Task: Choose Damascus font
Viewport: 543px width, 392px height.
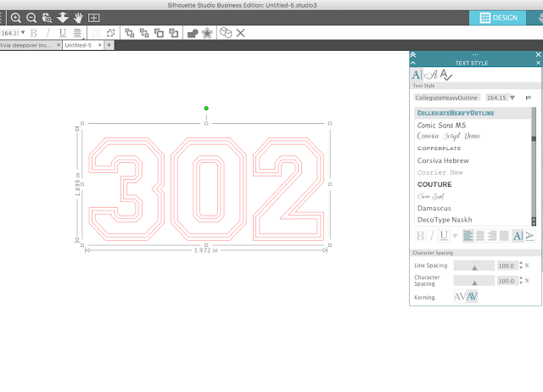Action: pyautogui.click(x=434, y=209)
